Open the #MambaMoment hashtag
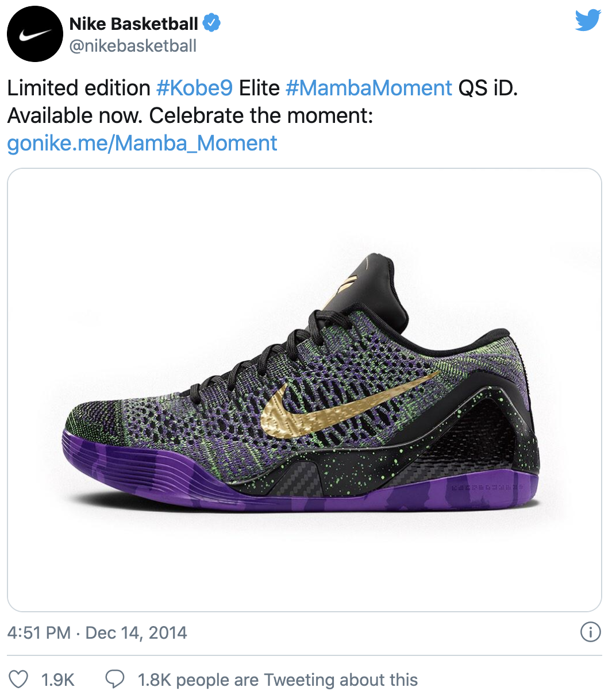 [368, 88]
